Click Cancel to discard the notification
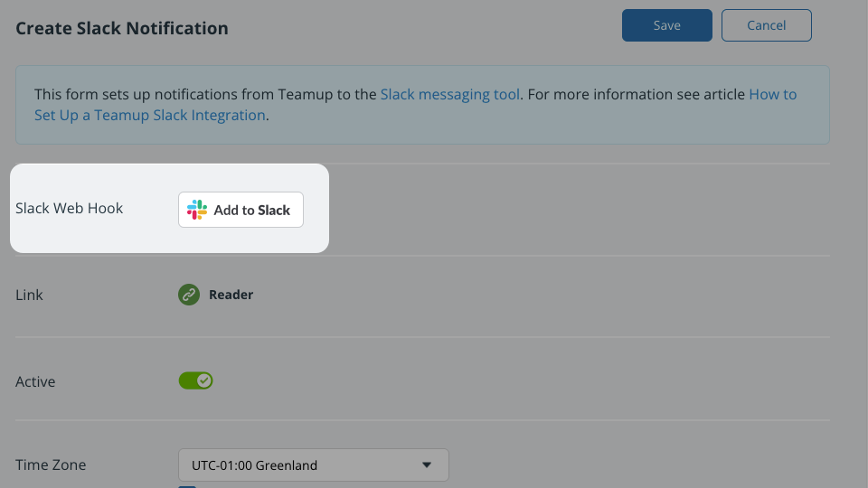 [x=766, y=25]
